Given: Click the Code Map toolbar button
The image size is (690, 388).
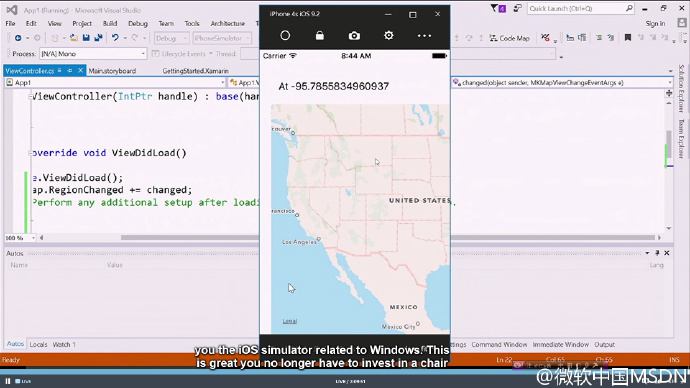Looking at the screenshot, I should pos(509,38).
